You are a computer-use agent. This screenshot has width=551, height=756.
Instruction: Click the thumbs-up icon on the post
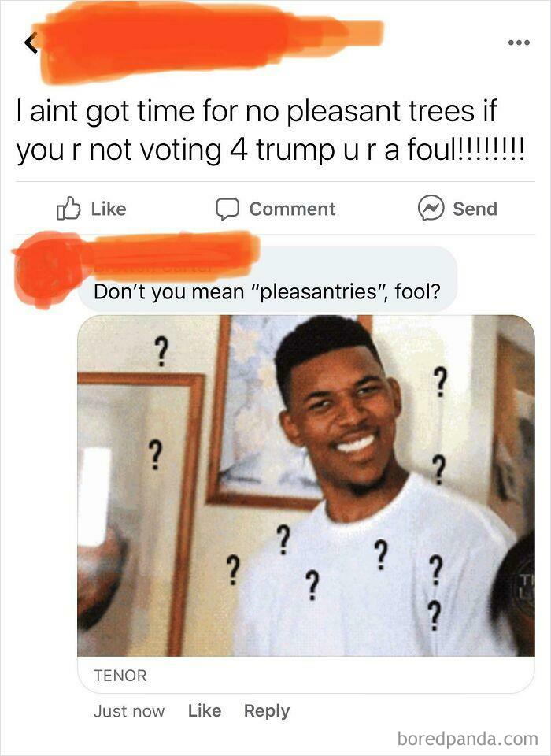pyautogui.click(x=68, y=209)
